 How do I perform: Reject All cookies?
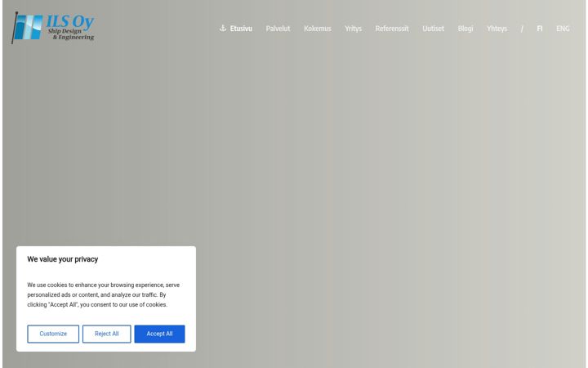coord(106,334)
